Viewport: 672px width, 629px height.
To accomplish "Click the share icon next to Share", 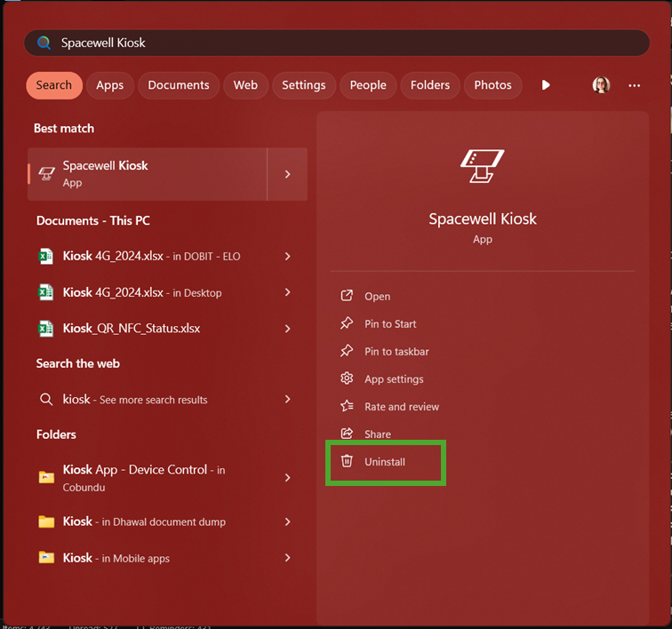I will click(347, 434).
